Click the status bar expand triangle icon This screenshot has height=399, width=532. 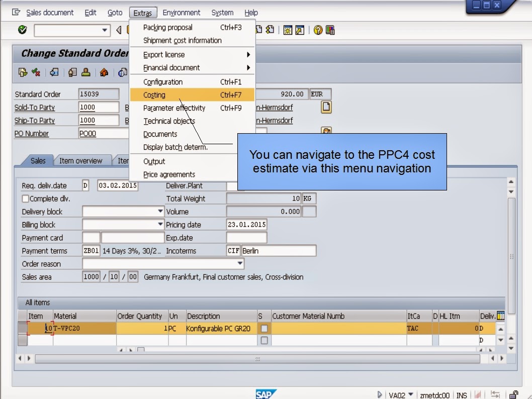pyautogui.click(x=380, y=394)
